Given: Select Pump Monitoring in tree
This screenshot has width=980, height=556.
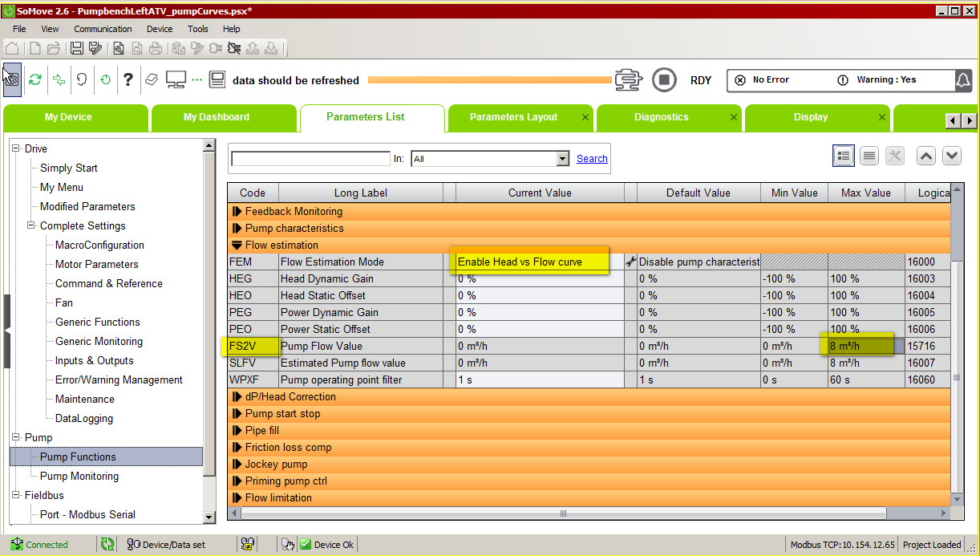Looking at the screenshot, I should pyautogui.click(x=79, y=476).
